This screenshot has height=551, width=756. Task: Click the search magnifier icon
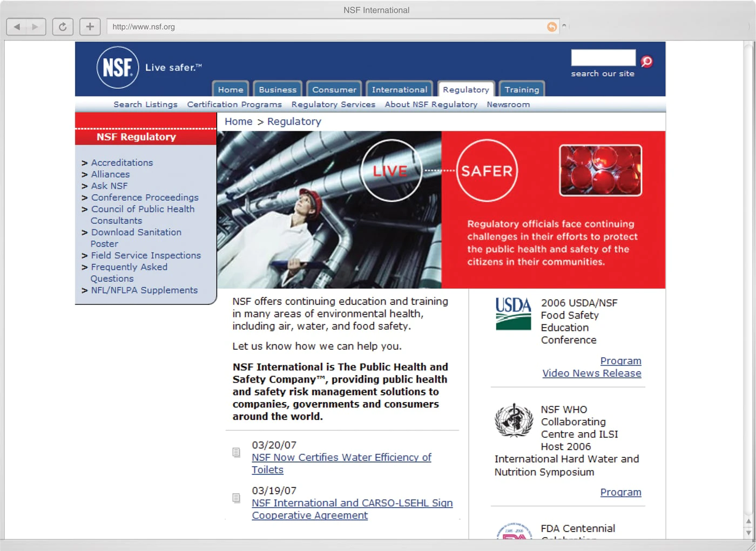[646, 61]
